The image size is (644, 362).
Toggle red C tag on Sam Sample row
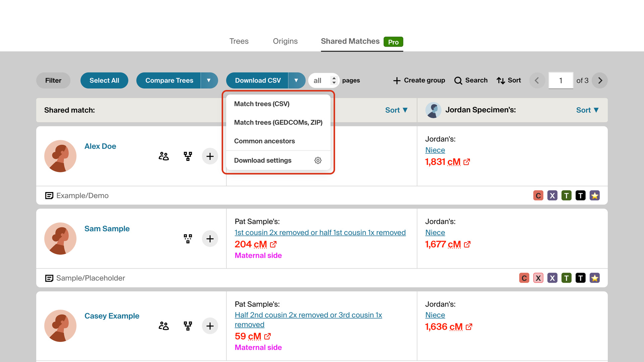[524, 278]
